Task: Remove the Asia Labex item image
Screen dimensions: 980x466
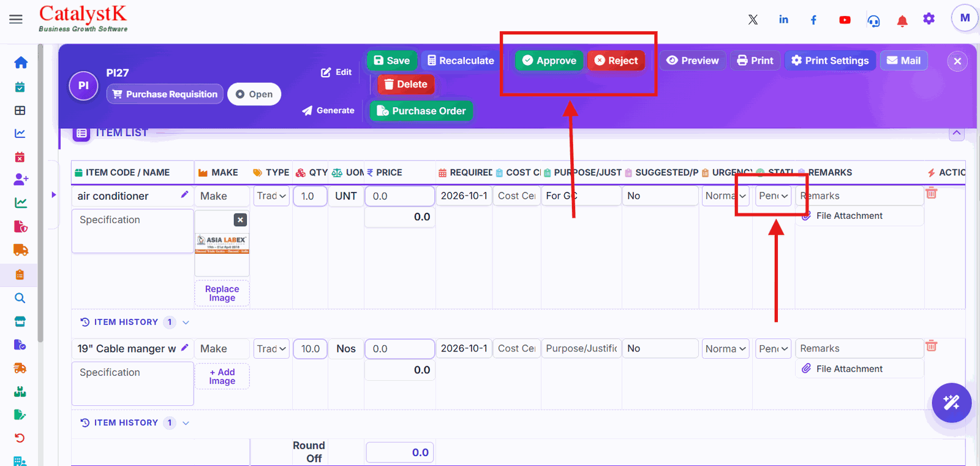Action: pyautogui.click(x=241, y=220)
